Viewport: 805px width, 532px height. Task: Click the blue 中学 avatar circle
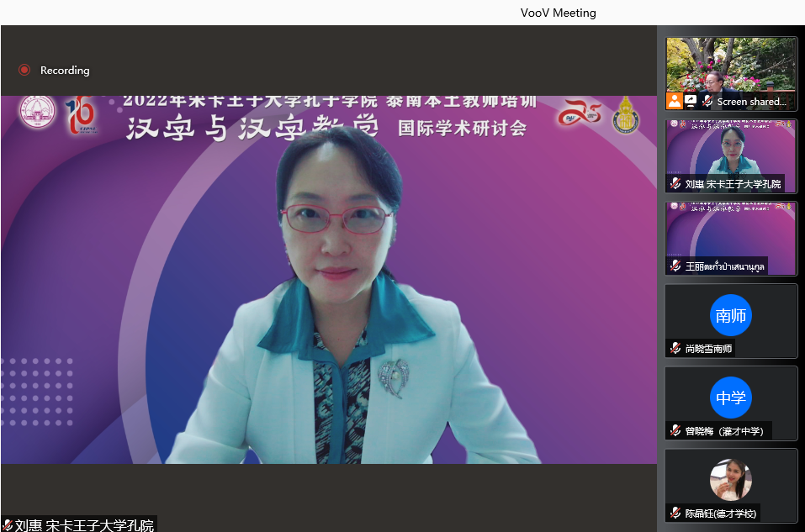731,398
